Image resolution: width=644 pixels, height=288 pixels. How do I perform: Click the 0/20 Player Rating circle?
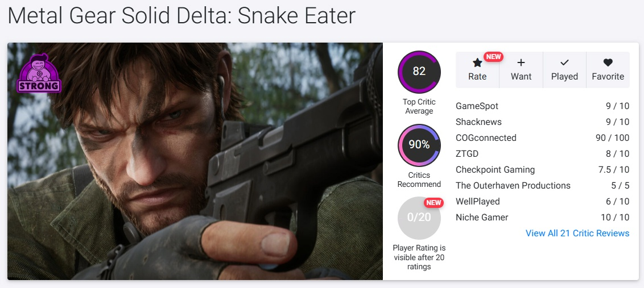click(x=419, y=218)
